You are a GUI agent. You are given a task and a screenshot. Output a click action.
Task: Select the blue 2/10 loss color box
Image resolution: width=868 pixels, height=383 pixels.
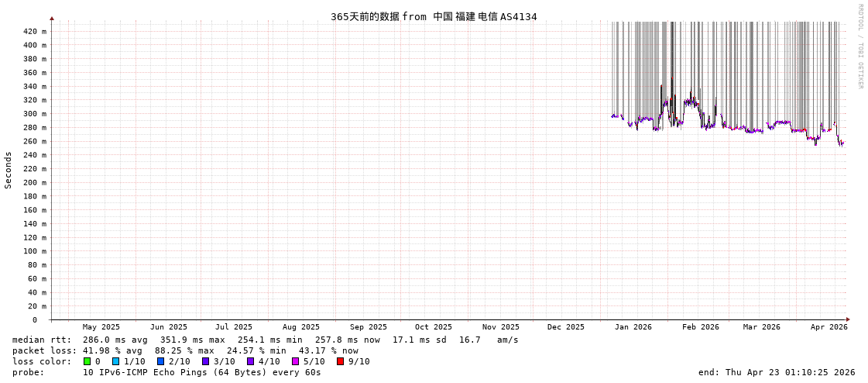(x=160, y=361)
